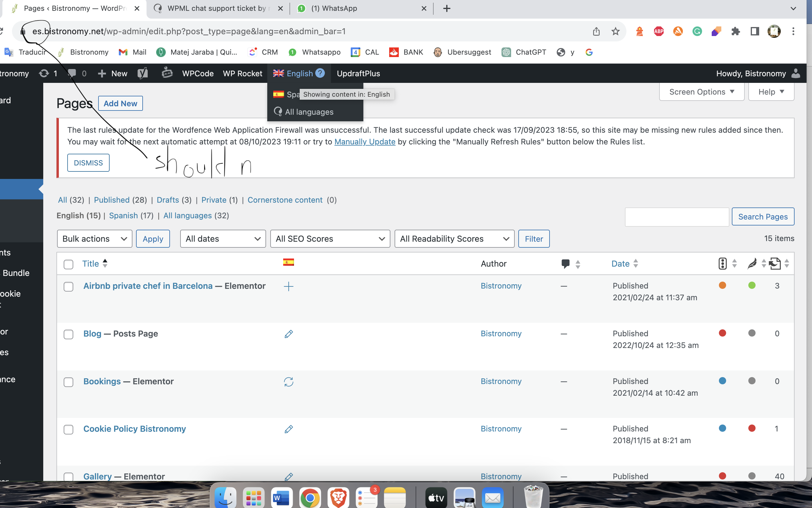
Task: Open Finder from the Dock
Action: click(225, 497)
